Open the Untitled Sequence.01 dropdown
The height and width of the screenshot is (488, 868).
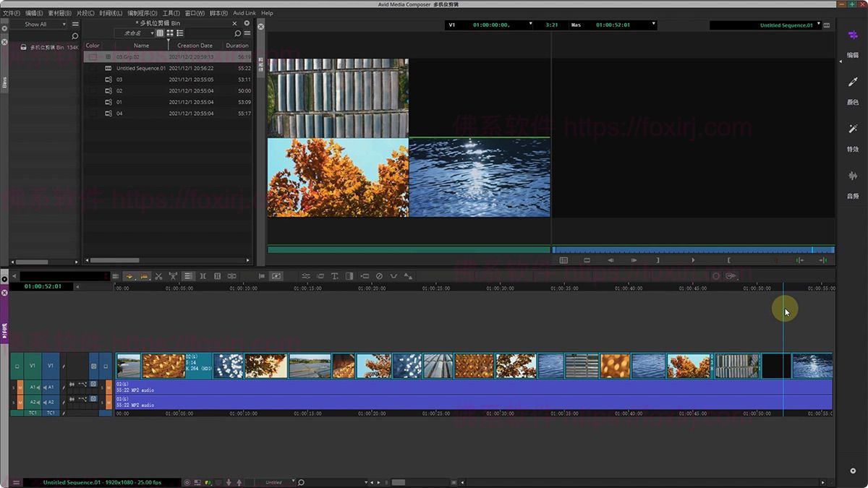click(x=820, y=24)
